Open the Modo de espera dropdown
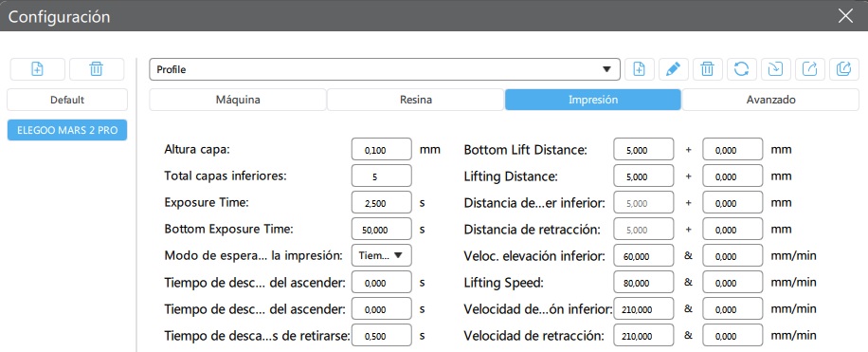The width and height of the screenshot is (868, 352). 382,255
